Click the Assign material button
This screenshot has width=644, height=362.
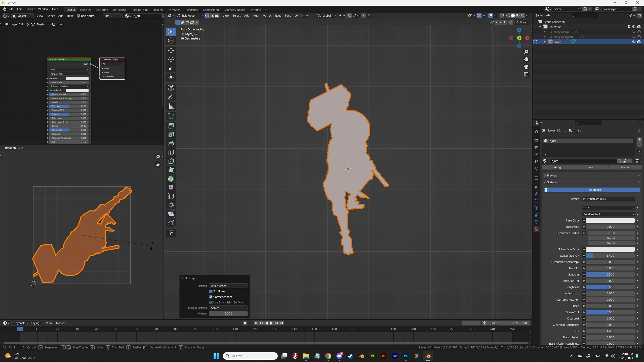coord(558,167)
